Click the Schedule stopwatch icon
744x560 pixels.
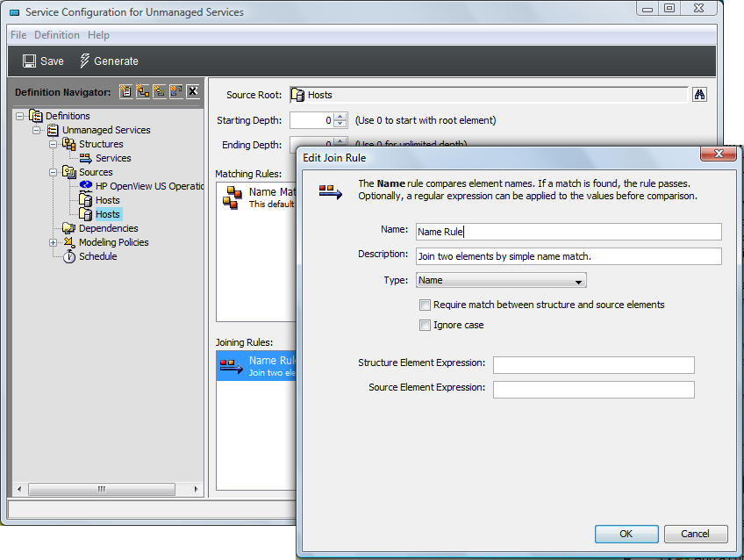69,256
